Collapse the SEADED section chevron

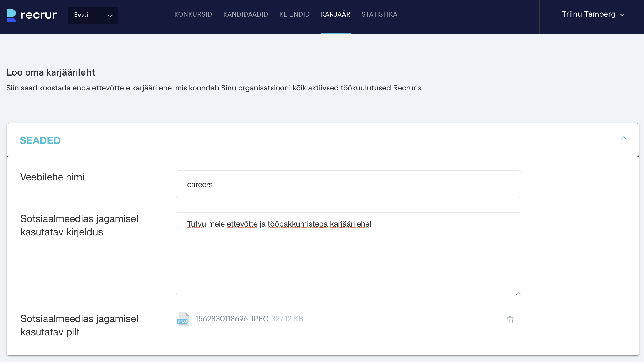(623, 138)
